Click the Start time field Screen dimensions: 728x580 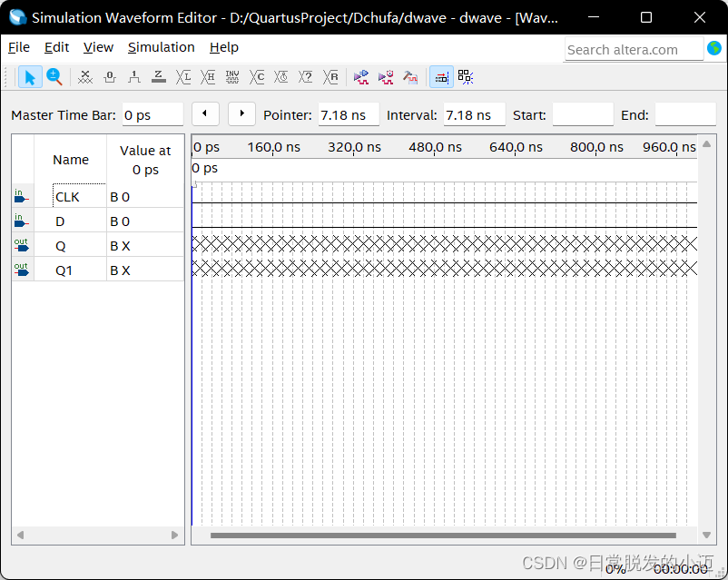(x=583, y=114)
